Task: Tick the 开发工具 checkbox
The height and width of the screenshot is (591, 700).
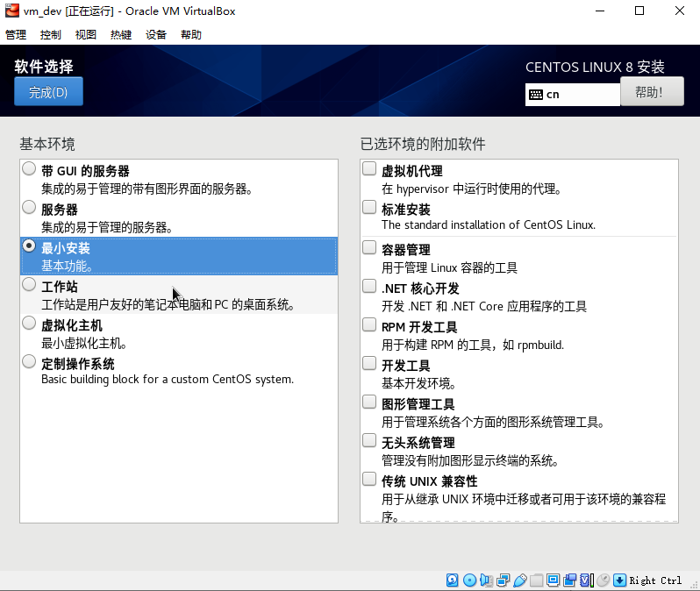Action: point(369,363)
